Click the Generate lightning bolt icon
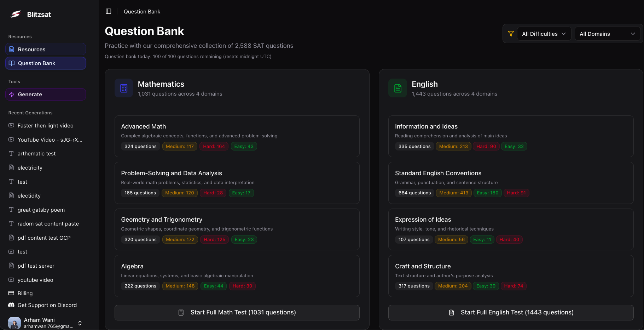This screenshot has height=330, width=644. click(12, 95)
